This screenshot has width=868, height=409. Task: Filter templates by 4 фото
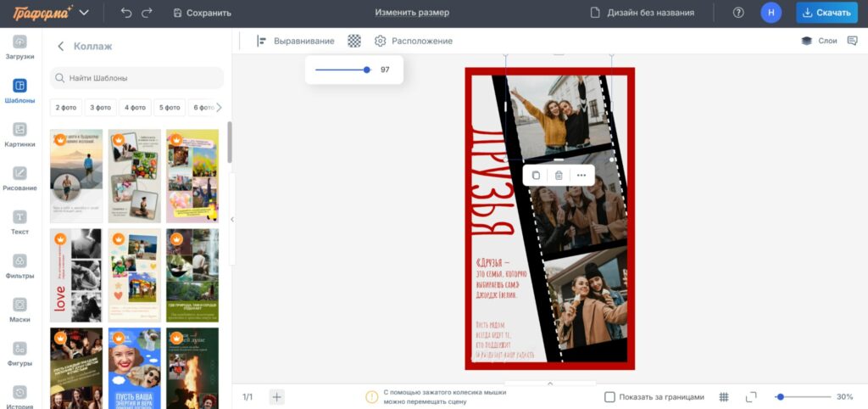(135, 108)
